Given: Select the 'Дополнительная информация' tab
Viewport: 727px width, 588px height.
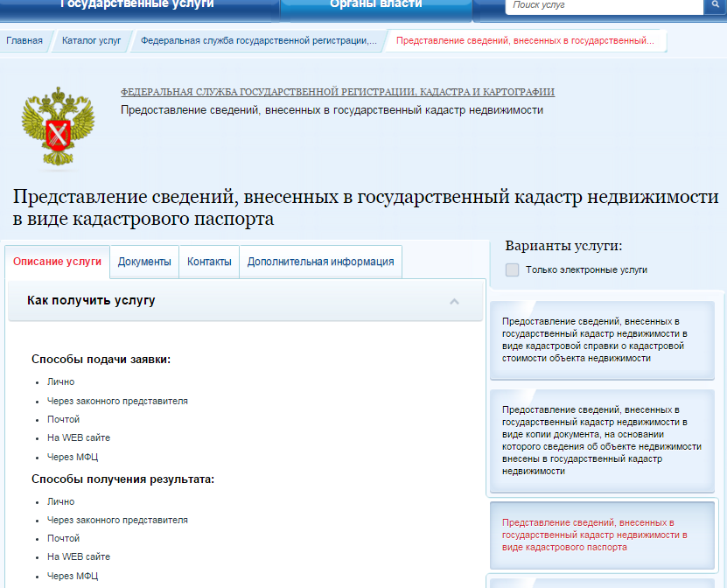Looking at the screenshot, I should (x=320, y=262).
